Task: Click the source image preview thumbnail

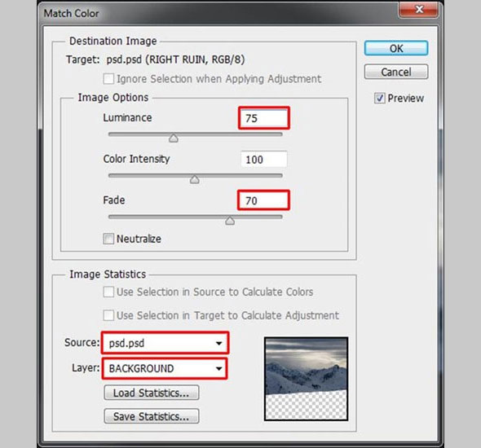Action: (x=307, y=379)
